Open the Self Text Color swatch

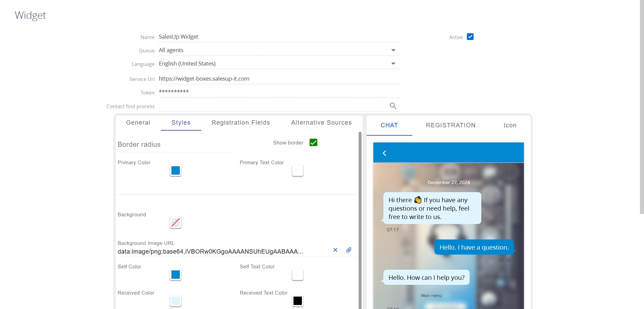coord(298,275)
